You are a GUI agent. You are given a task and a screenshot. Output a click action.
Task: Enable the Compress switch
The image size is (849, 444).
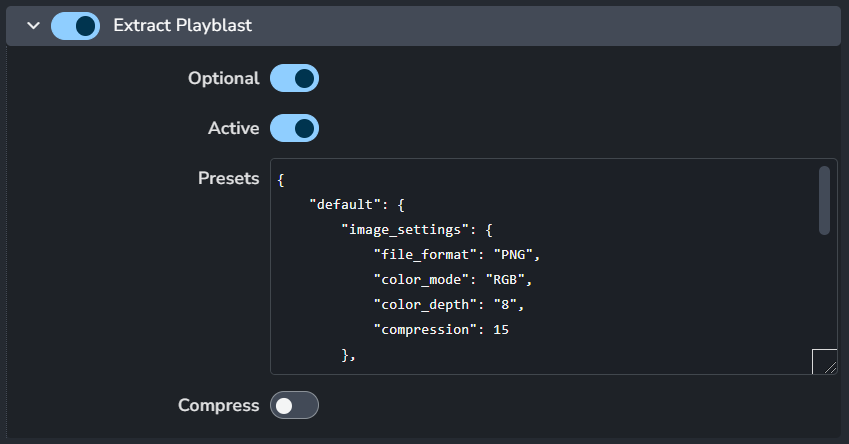[294, 405]
